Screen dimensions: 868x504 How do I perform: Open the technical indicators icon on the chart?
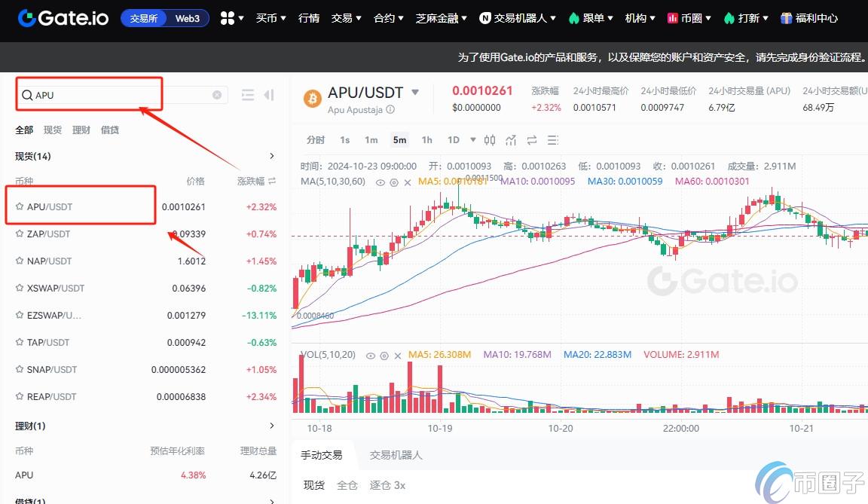pos(511,139)
